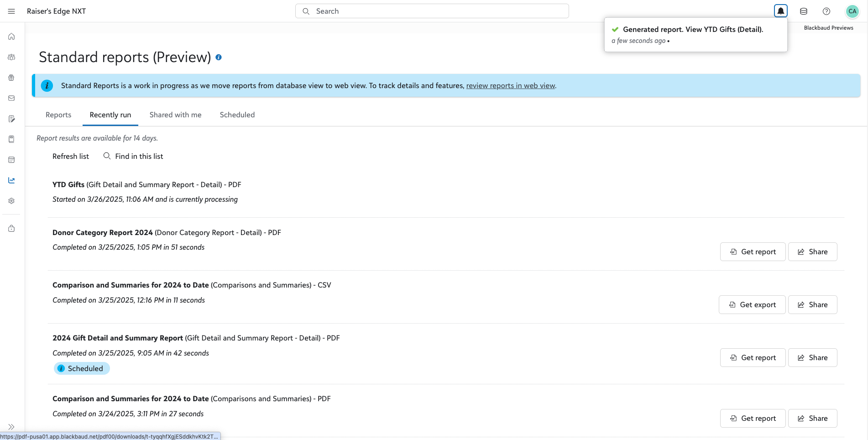Screen dimensions: 868x440
Task: Open the calendar icon in sidebar
Action: pos(11,160)
